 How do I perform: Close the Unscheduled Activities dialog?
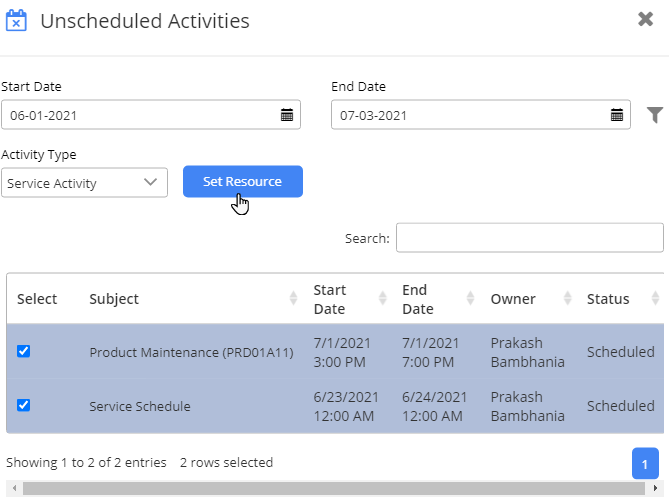(646, 19)
